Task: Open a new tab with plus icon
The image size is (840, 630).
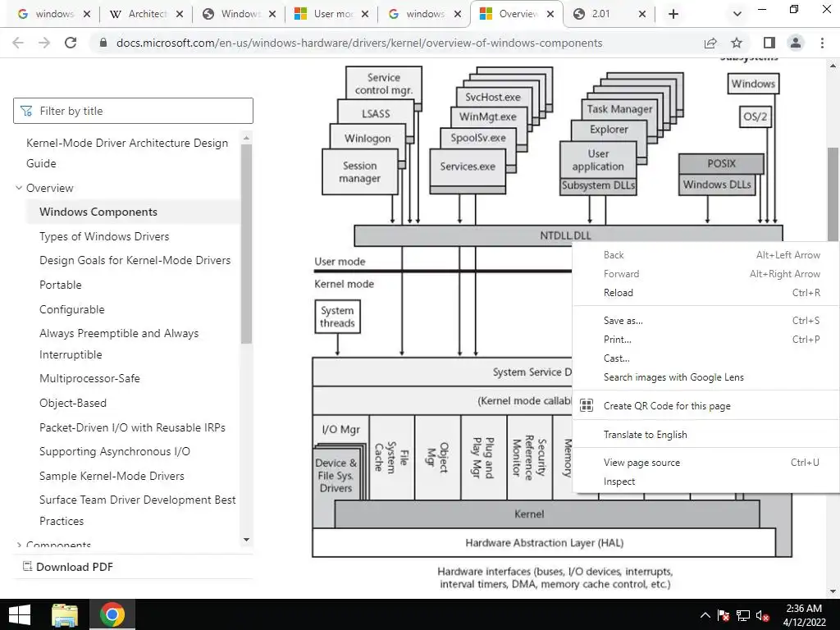Action: 673,14
